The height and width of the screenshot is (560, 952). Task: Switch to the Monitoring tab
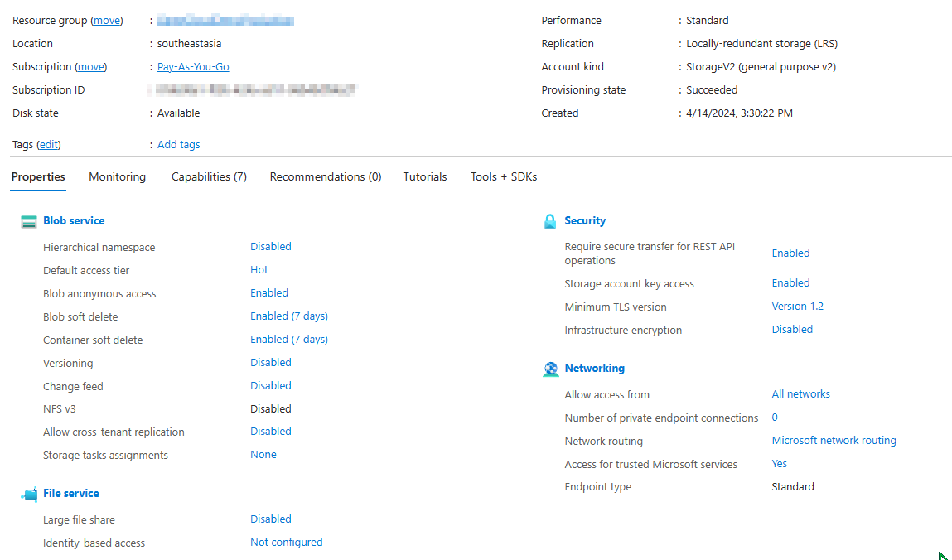point(117,176)
